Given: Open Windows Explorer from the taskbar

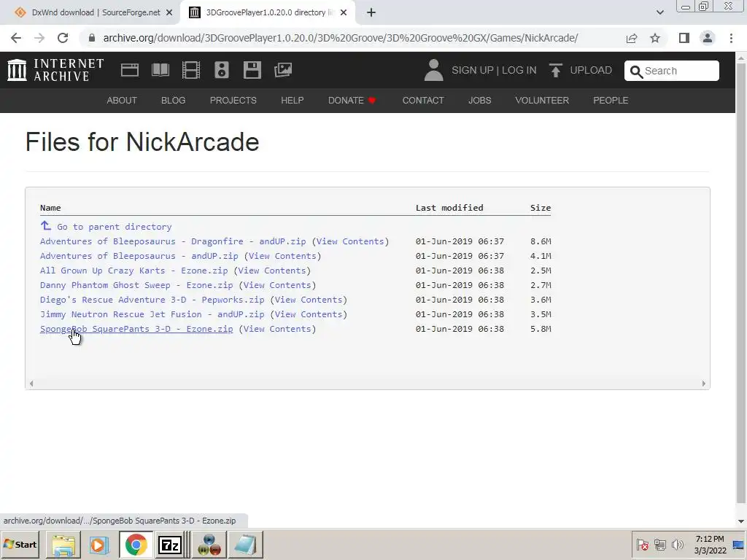Looking at the screenshot, I should click(63, 545).
